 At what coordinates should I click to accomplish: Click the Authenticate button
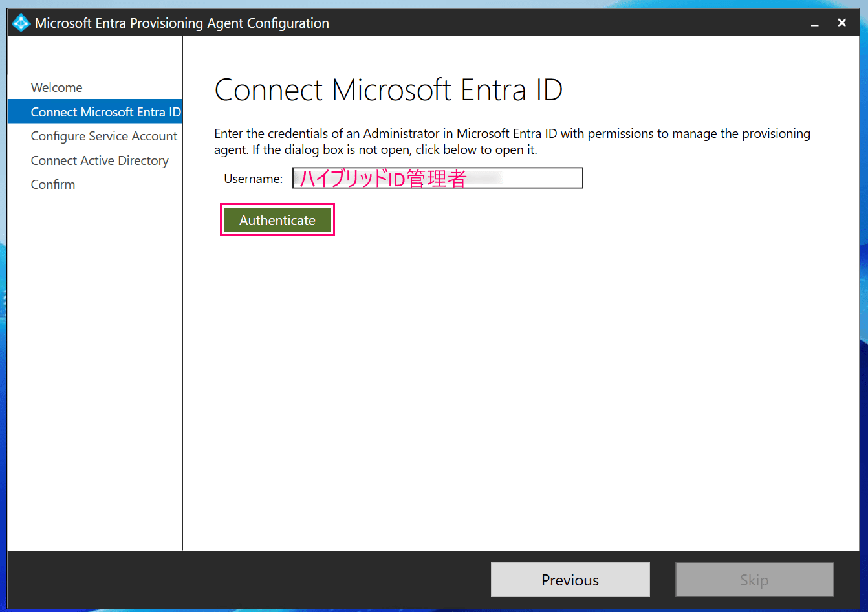tap(277, 221)
